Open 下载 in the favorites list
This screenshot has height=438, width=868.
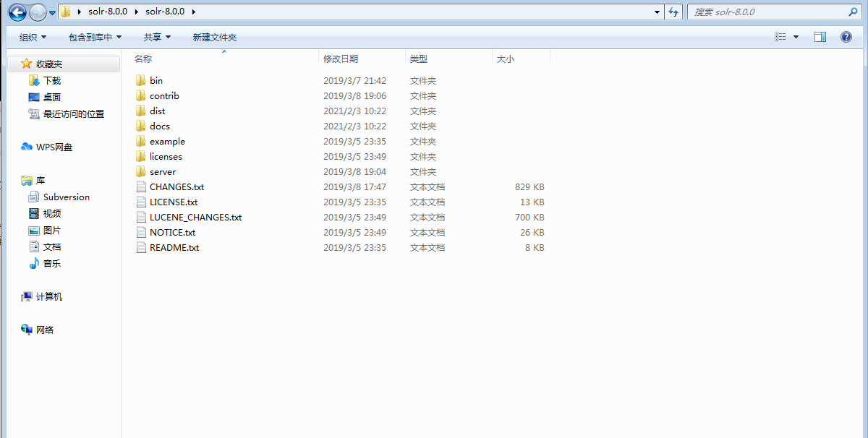pyautogui.click(x=52, y=81)
